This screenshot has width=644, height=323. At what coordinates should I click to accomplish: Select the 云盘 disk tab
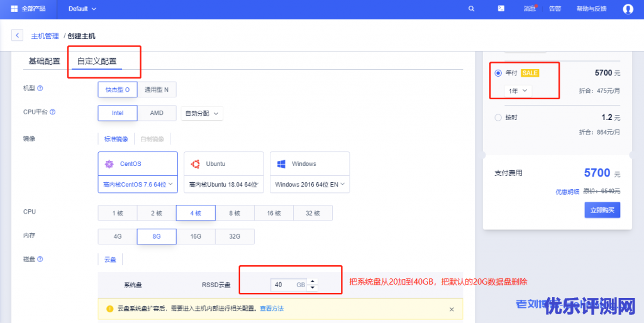coord(110,260)
